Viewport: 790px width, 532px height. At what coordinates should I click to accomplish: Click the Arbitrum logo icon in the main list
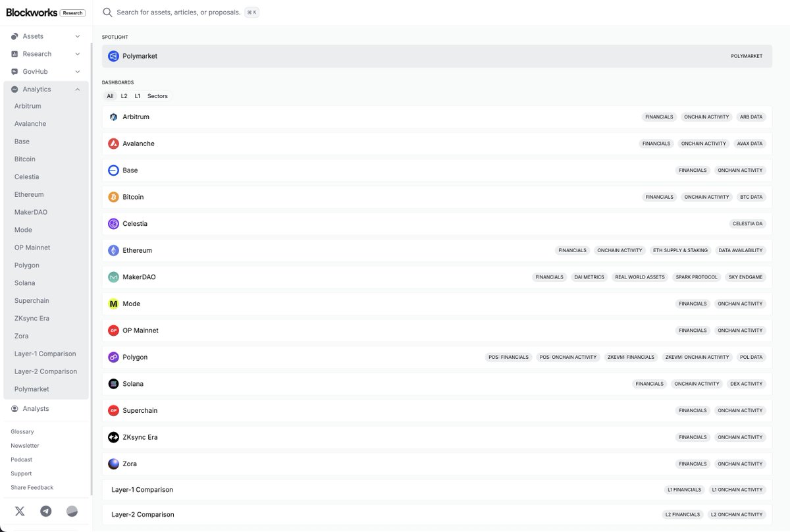point(113,117)
